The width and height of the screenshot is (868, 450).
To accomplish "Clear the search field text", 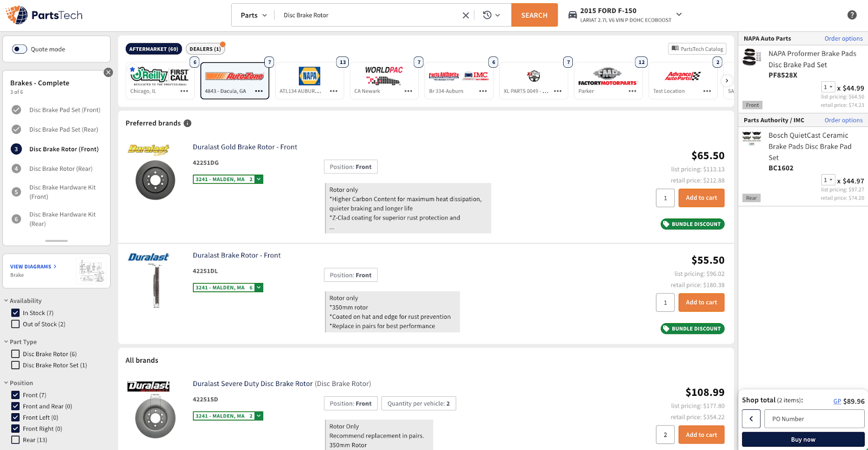I will point(465,15).
